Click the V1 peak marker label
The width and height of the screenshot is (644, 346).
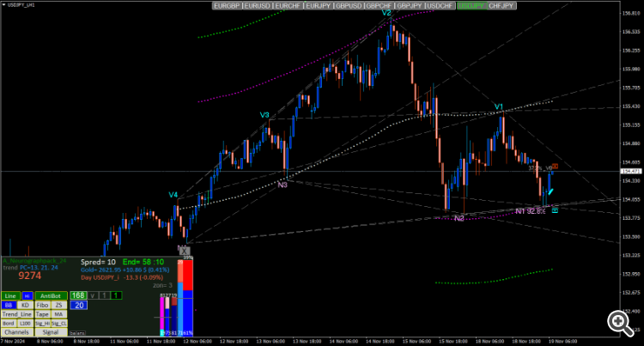tap(499, 106)
